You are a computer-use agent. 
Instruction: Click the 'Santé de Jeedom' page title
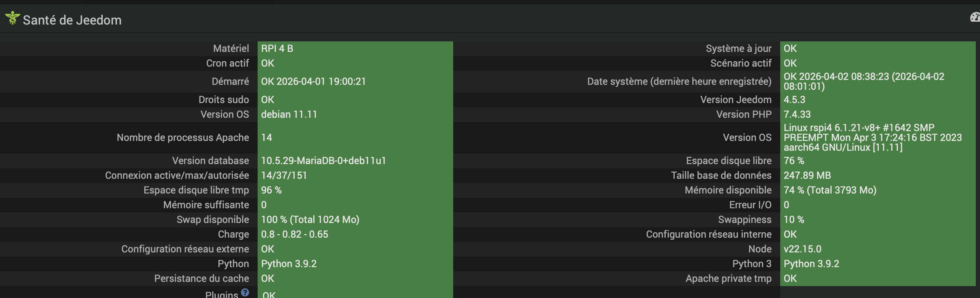click(x=72, y=20)
